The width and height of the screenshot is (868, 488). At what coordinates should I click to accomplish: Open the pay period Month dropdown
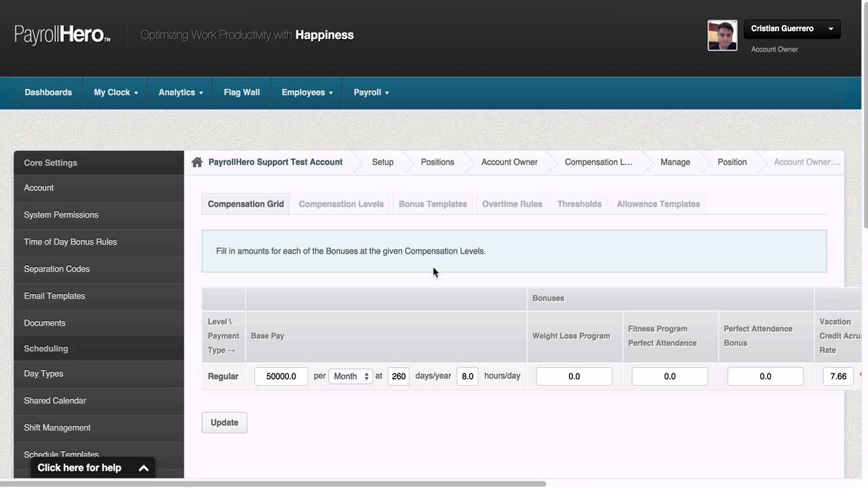coord(350,376)
